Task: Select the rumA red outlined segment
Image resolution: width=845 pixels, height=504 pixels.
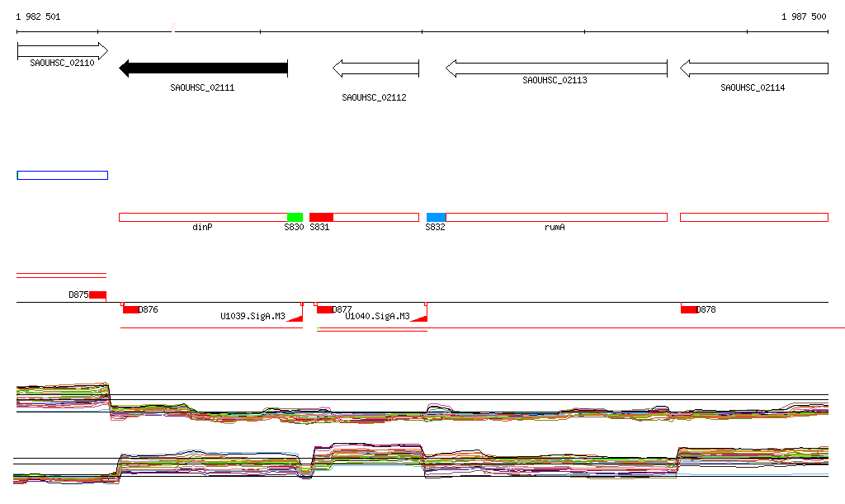Action: coord(557,218)
